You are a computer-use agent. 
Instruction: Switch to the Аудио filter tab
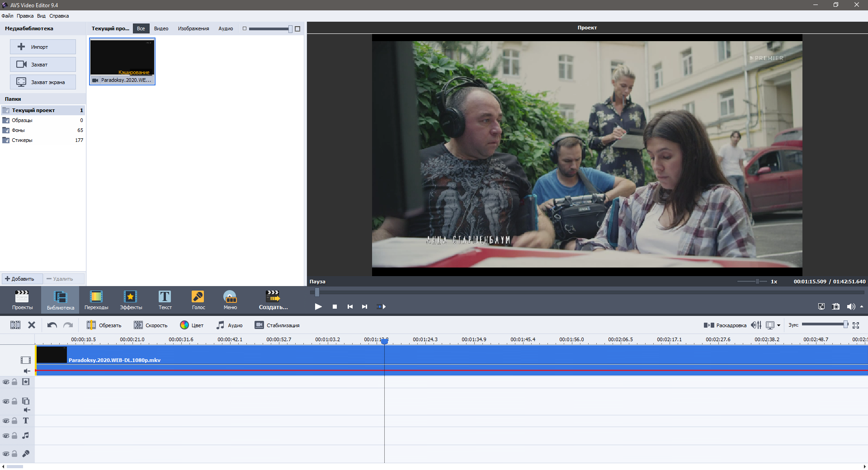point(226,28)
